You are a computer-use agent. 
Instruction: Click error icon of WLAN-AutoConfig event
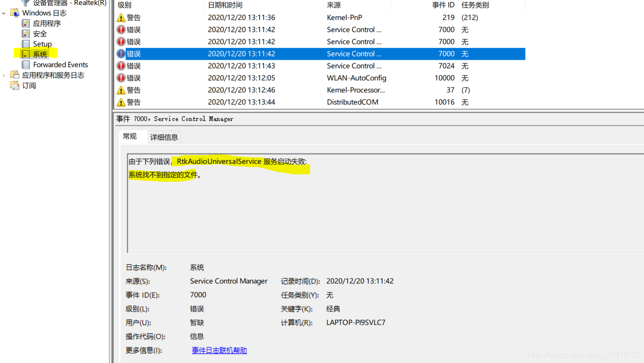tap(121, 78)
